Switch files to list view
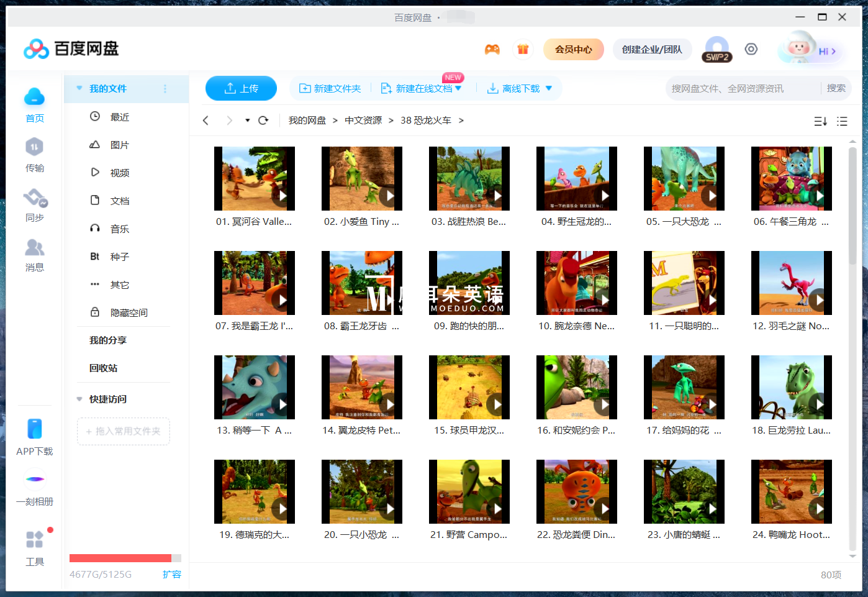 click(842, 121)
